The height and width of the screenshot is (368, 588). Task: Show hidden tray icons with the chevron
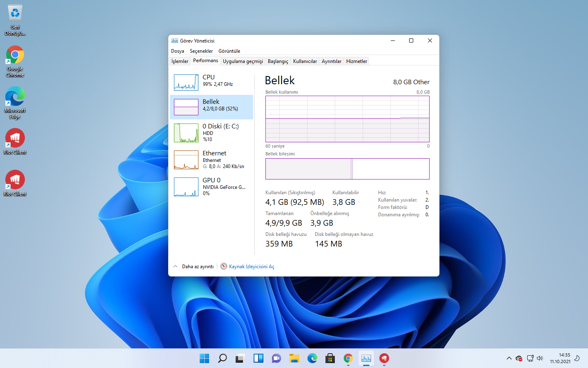pyautogui.click(x=509, y=359)
